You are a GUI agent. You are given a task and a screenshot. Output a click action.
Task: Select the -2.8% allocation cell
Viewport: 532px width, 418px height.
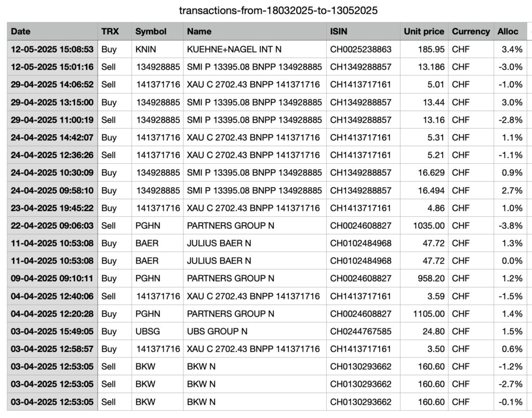tap(510, 120)
